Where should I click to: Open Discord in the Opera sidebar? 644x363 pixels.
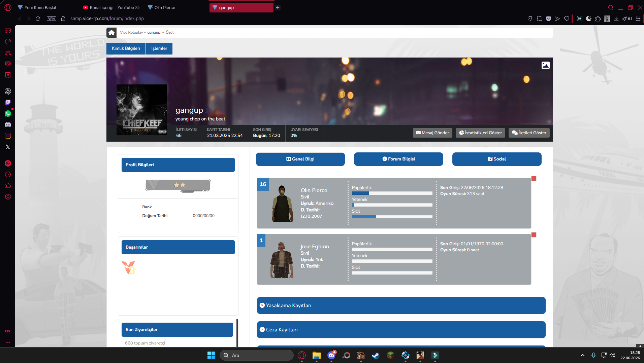coord(8,124)
